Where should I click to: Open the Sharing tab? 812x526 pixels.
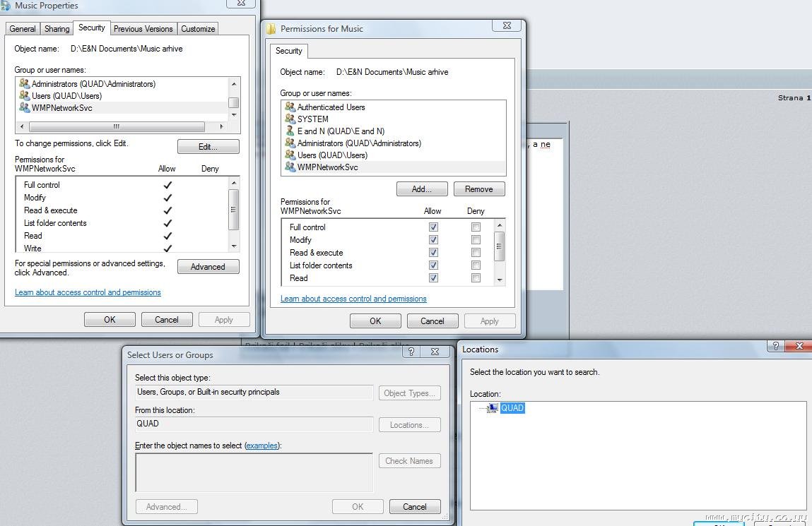57,28
